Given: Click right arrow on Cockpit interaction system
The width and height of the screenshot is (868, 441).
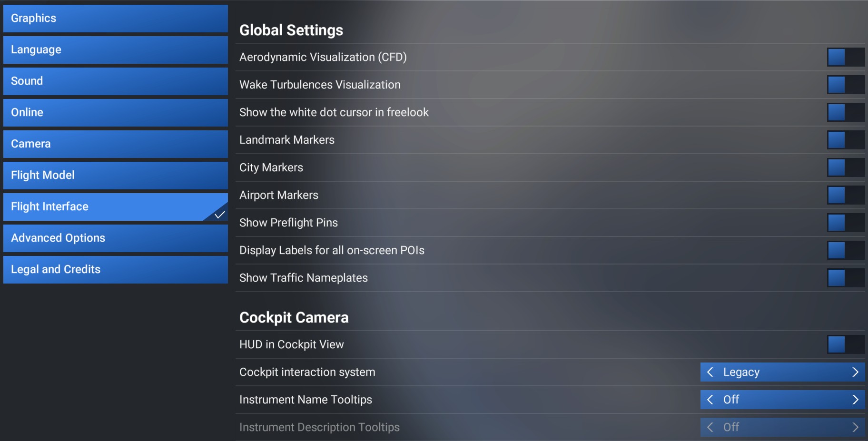Looking at the screenshot, I should (855, 372).
